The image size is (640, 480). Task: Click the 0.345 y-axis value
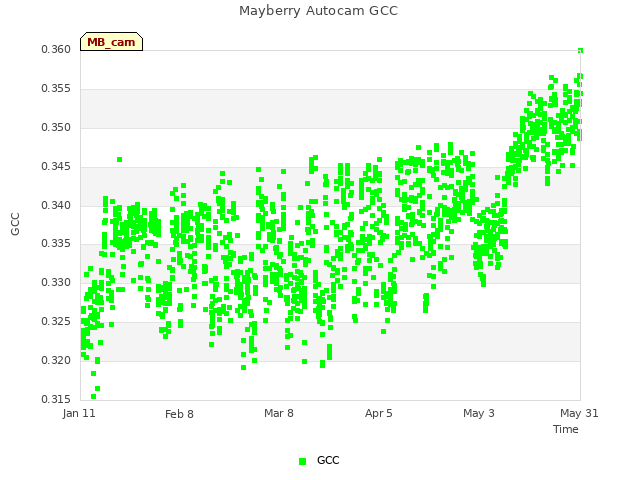coord(56,166)
